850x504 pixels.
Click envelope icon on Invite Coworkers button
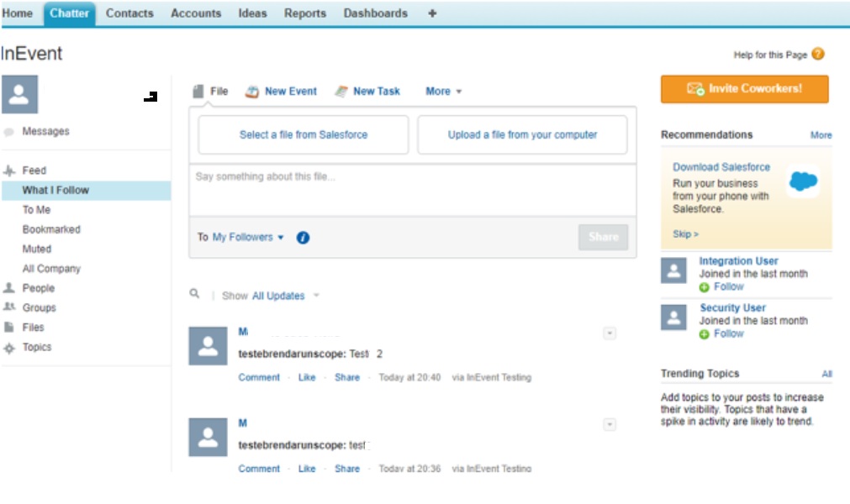[695, 89]
